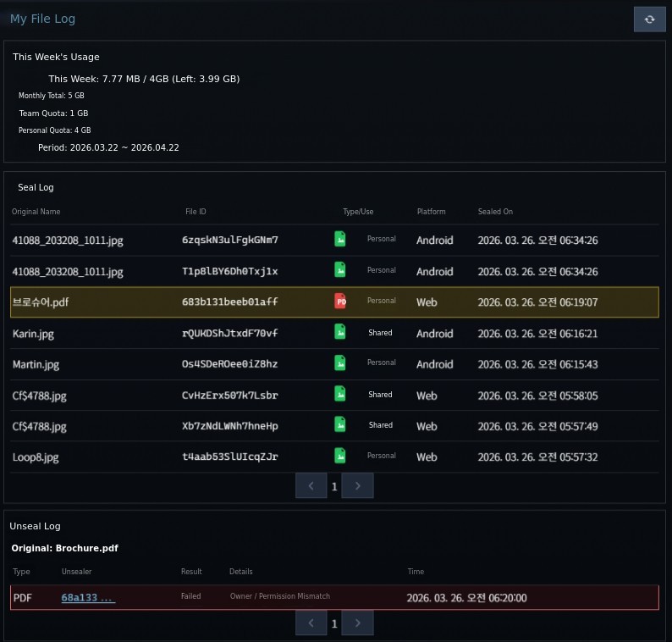The height and width of the screenshot is (642, 672).
Task: Click the Platform column header
Action: pyautogui.click(x=431, y=212)
